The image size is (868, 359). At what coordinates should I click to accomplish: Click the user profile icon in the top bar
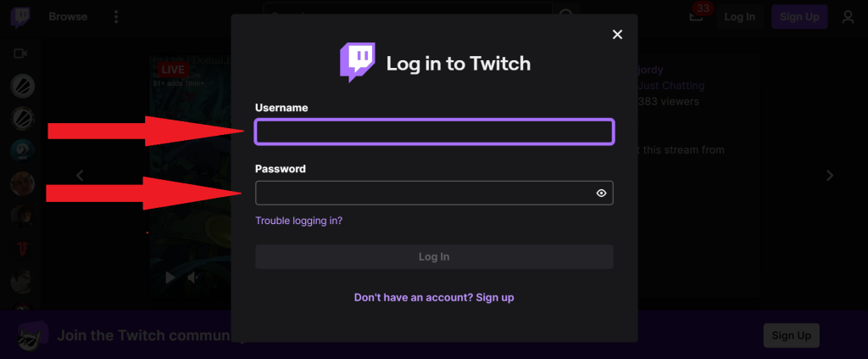[848, 17]
